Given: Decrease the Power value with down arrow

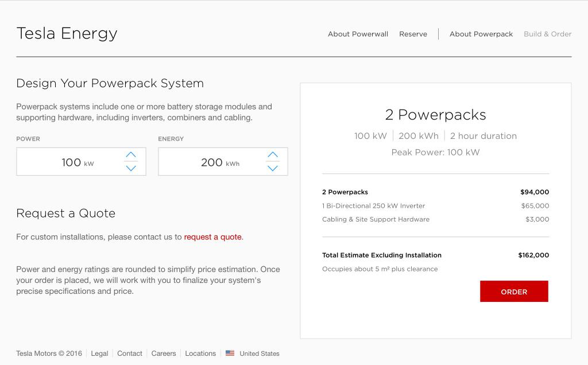Looking at the screenshot, I should point(131,168).
